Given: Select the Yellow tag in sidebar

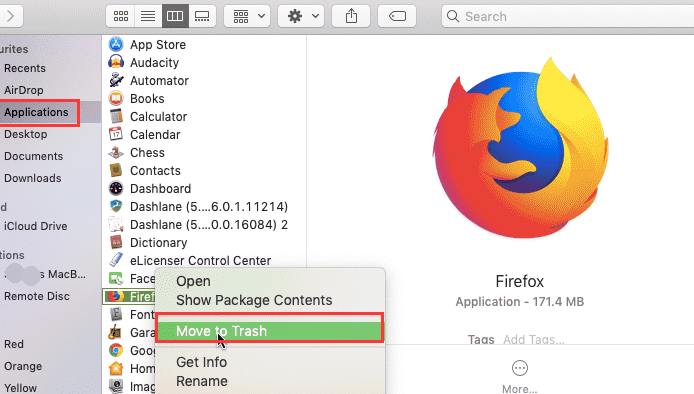Looking at the screenshot, I should pos(20,388).
